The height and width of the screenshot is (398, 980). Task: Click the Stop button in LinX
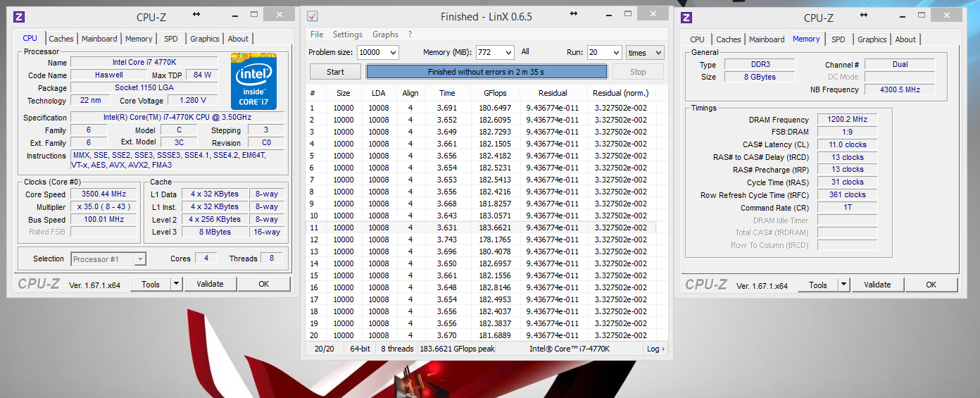click(x=638, y=72)
